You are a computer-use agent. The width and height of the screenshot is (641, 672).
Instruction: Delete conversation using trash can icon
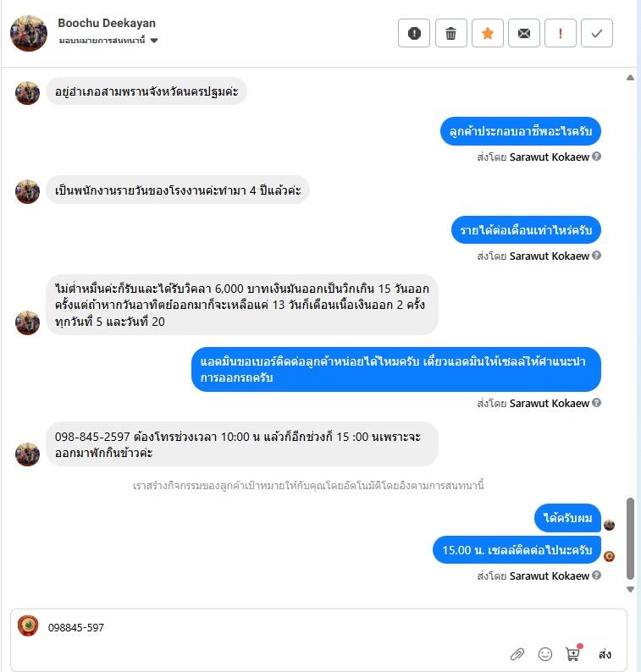pyautogui.click(x=450, y=33)
